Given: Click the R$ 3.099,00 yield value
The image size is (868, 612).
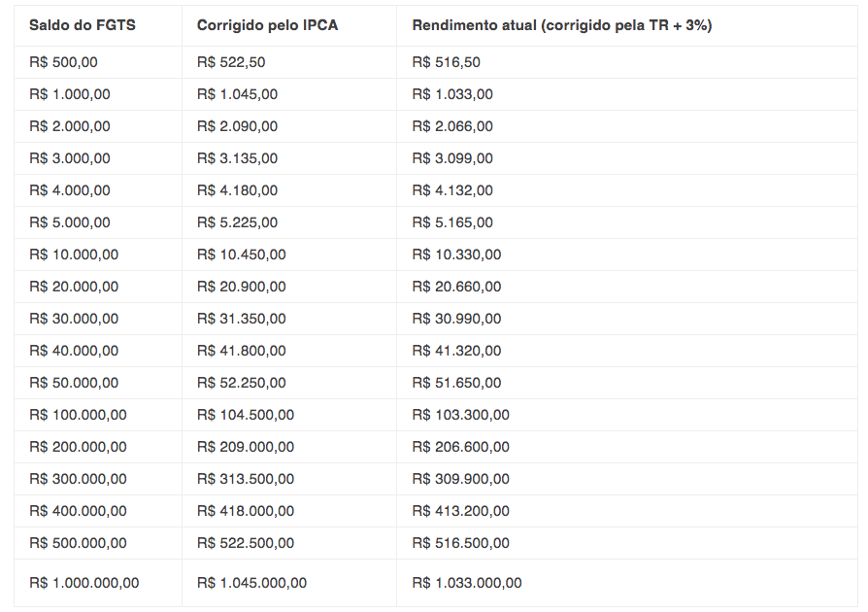Looking at the screenshot, I should (x=452, y=158).
